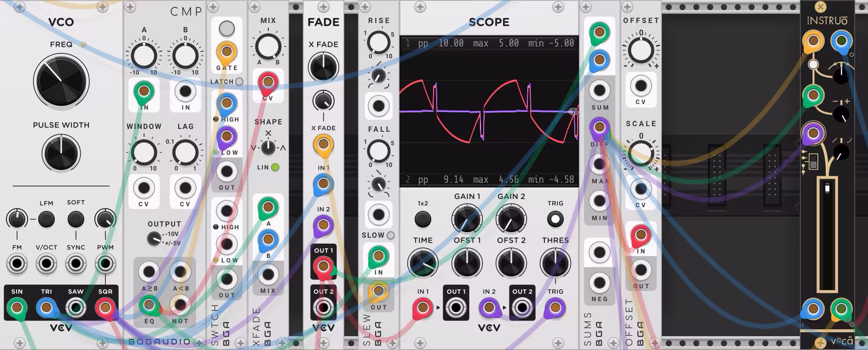Click the SCOPE waveform display
The width and height of the screenshot is (868, 350).
click(x=489, y=111)
